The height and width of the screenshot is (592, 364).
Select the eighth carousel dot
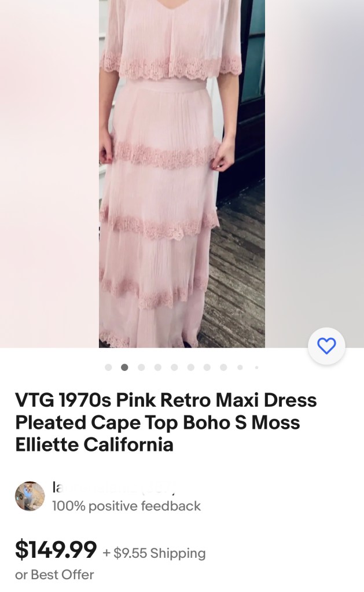coord(223,367)
